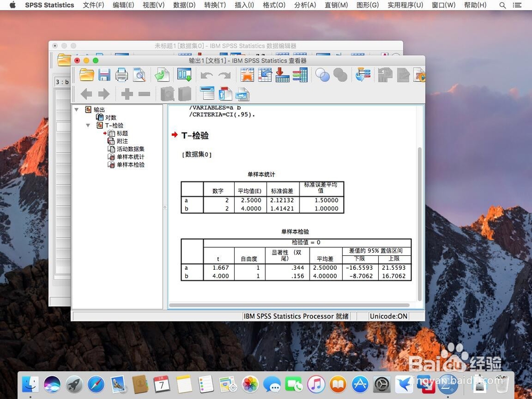Save the output document with floppy icon
532x399 pixels.
[x=104, y=74]
